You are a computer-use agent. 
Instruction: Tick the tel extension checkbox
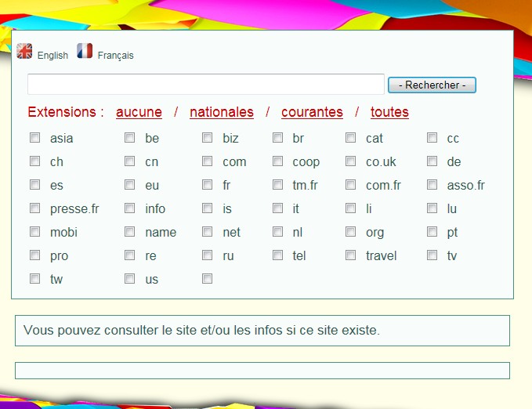tap(277, 255)
